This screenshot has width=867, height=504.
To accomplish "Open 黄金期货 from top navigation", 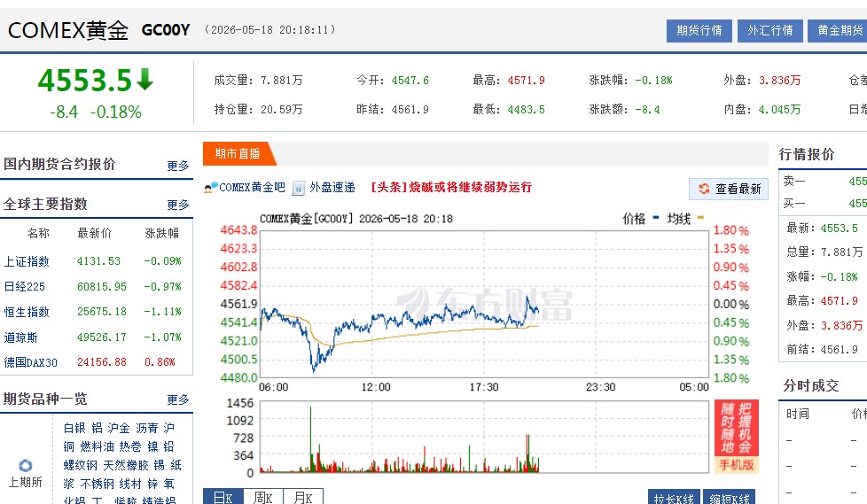I will (x=838, y=30).
